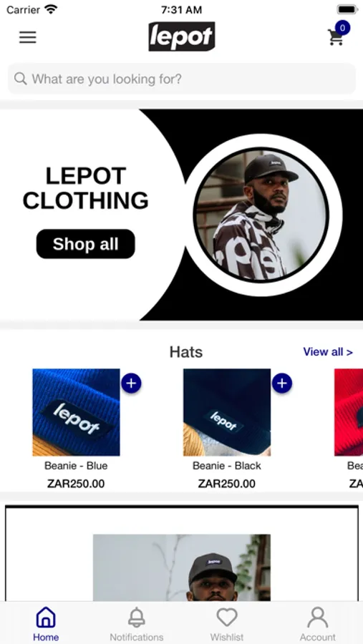Image resolution: width=363 pixels, height=644 pixels.
Task: Tap the Beanie - Black ZAR250.00 price
Action: click(227, 484)
